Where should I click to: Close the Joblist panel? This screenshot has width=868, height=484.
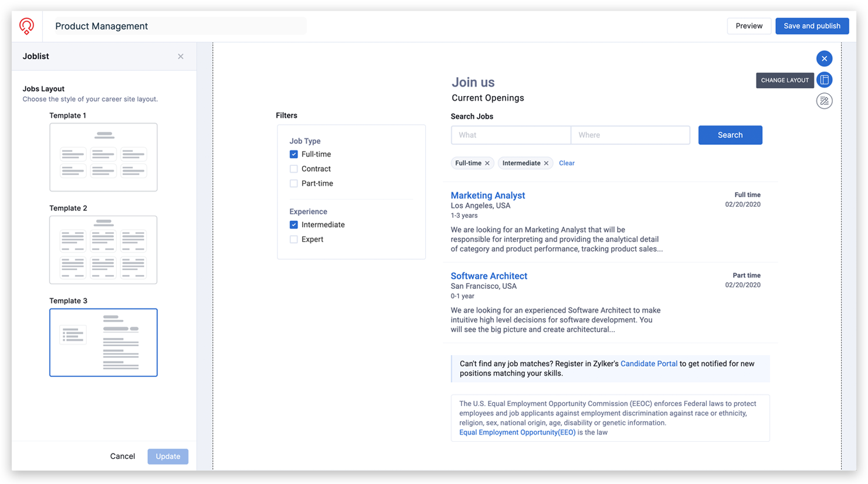point(181,56)
